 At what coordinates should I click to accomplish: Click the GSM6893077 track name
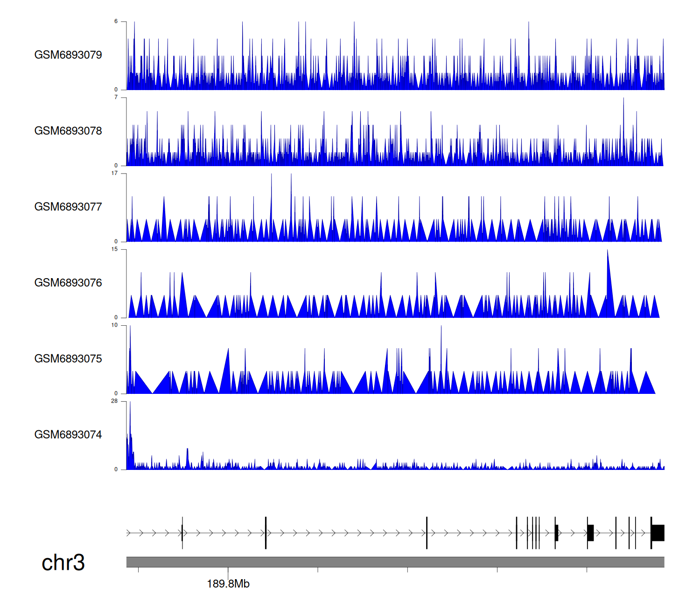pyautogui.click(x=68, y=207)
